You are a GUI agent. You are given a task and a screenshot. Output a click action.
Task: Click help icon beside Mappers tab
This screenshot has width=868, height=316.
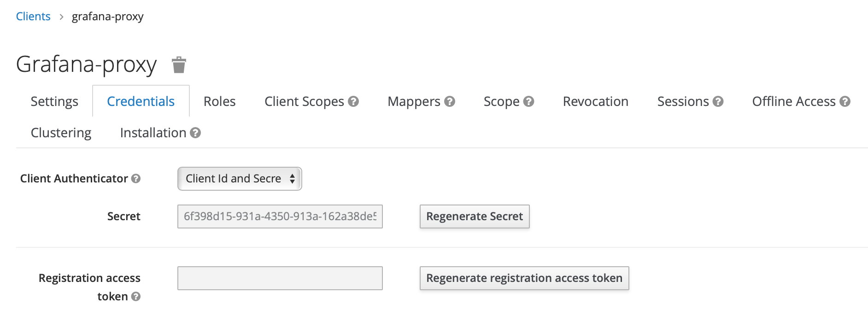[x=450, y=101]
